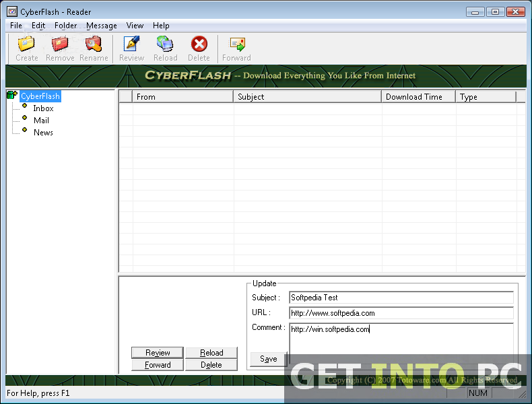This screenshot has width=532, height=404.
Task: Select the Inbox folder
Action: point(43,108)
